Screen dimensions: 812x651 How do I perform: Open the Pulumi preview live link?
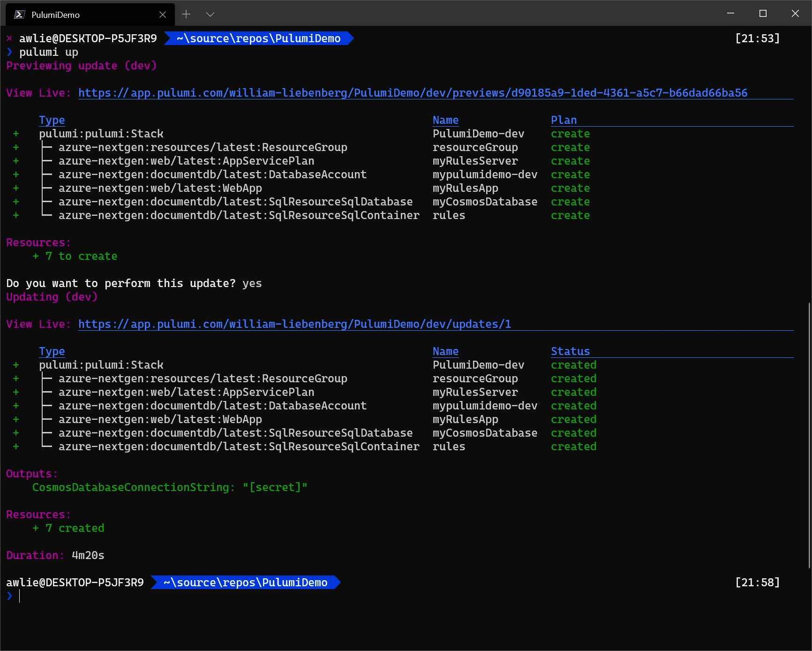413,93
